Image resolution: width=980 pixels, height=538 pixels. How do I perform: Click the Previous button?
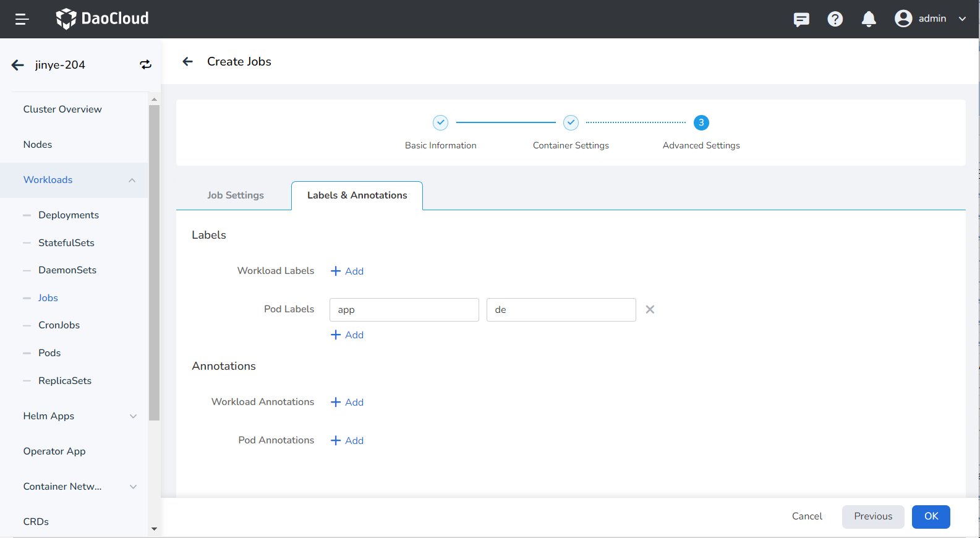872,516
